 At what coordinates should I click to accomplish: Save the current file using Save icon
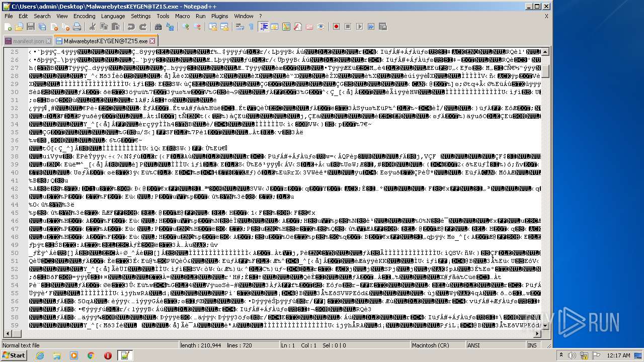[30, 27]
